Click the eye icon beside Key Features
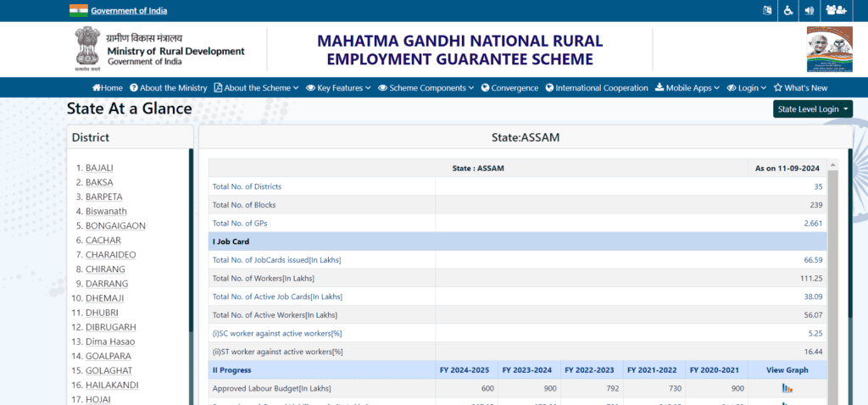 pyautogui.click(x=310, y=88)
